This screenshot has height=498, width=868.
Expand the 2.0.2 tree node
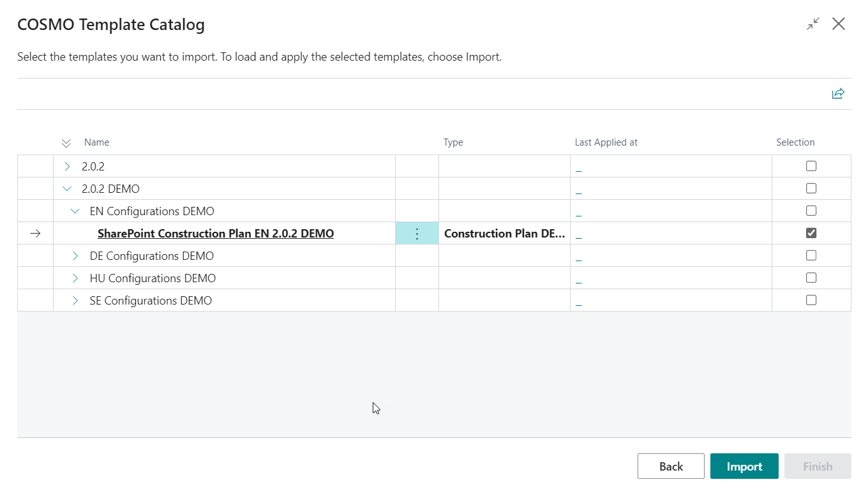68,167
